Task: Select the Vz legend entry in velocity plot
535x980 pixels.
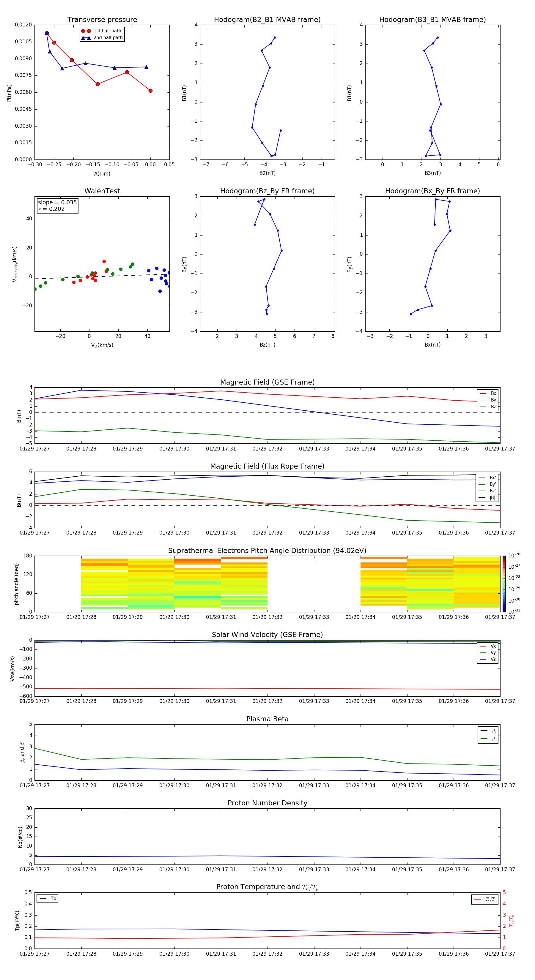Action: pos(488,659)
